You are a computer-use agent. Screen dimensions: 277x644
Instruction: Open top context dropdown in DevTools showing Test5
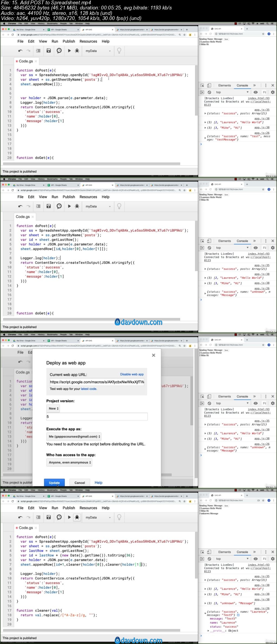[x=232, y=559]
